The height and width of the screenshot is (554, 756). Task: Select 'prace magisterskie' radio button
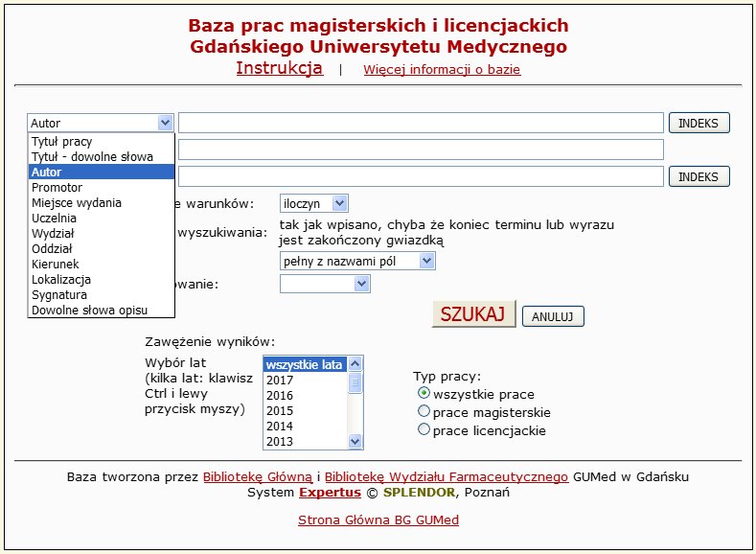click(424, 412)
